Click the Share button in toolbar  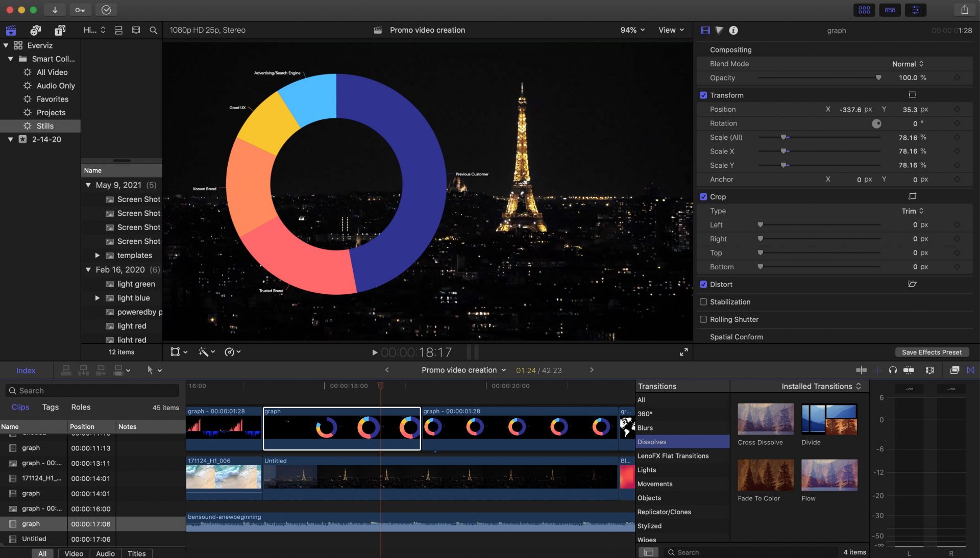pyautogui.click(x=964, y=10)
